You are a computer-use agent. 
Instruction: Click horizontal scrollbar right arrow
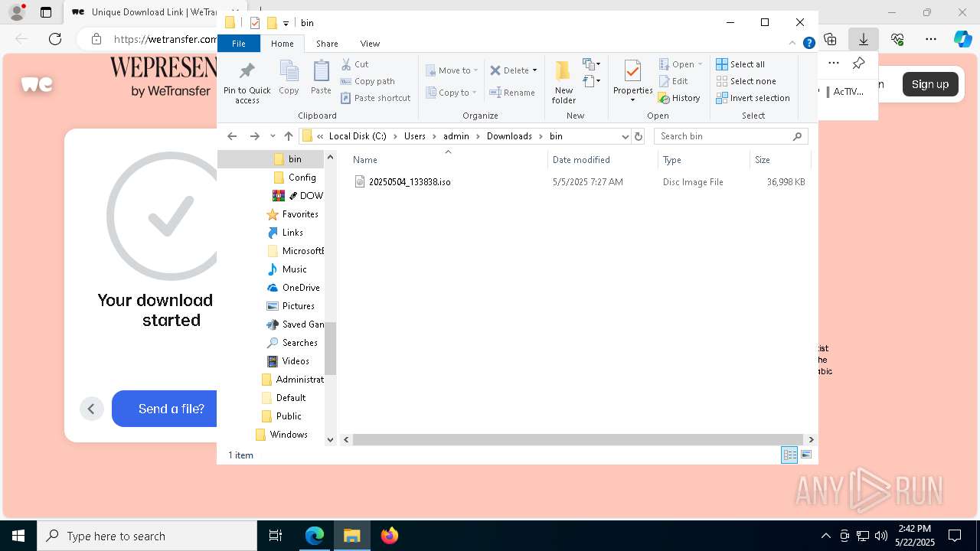click(x=811, y=439)
